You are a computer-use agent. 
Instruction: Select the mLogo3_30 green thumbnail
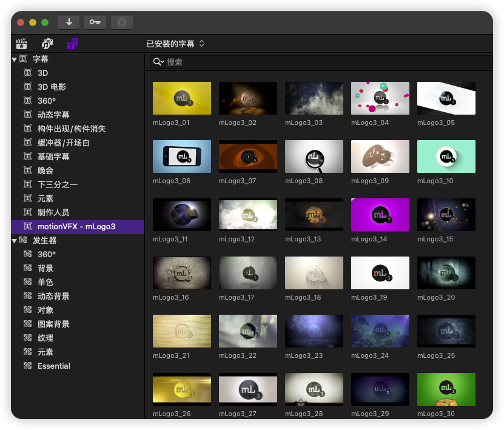click(x=446, y=389)
